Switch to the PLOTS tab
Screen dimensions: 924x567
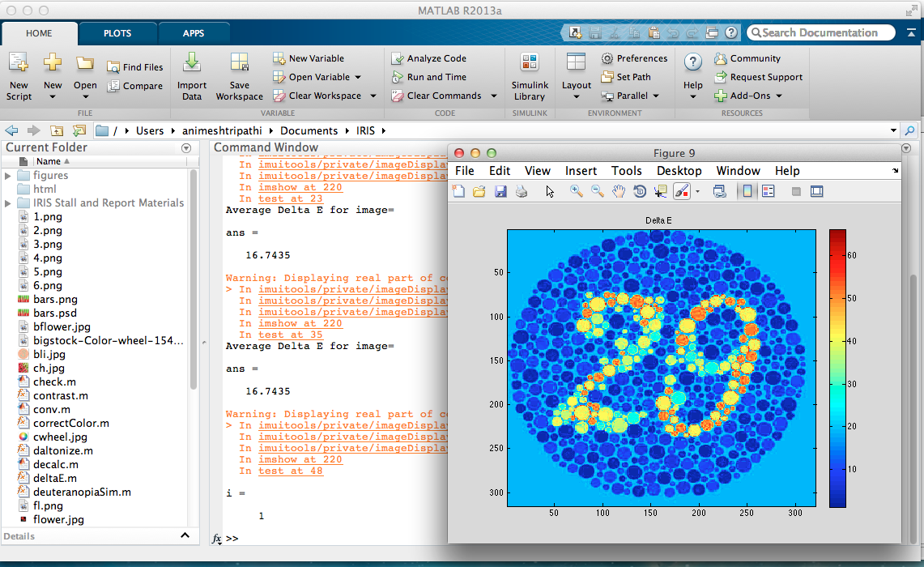(117, 33)
